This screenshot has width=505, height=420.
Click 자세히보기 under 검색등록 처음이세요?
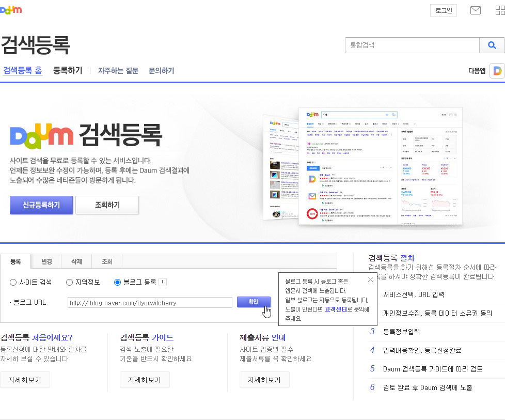point(25,380)
